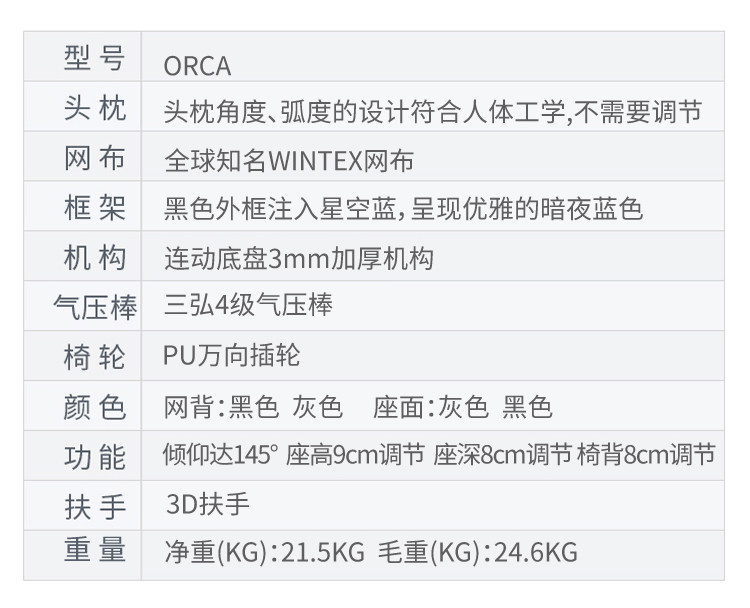
Task: Select the 头枕 row label
Action: [95, 109]
